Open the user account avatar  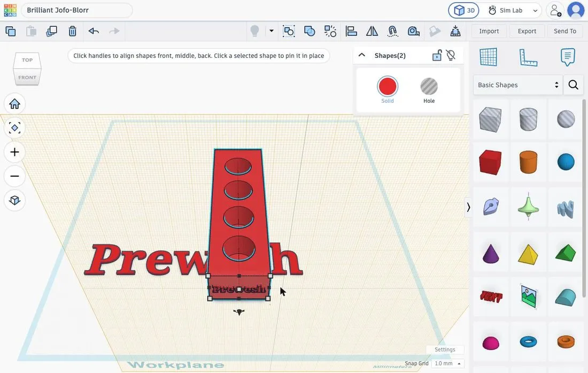576,10
